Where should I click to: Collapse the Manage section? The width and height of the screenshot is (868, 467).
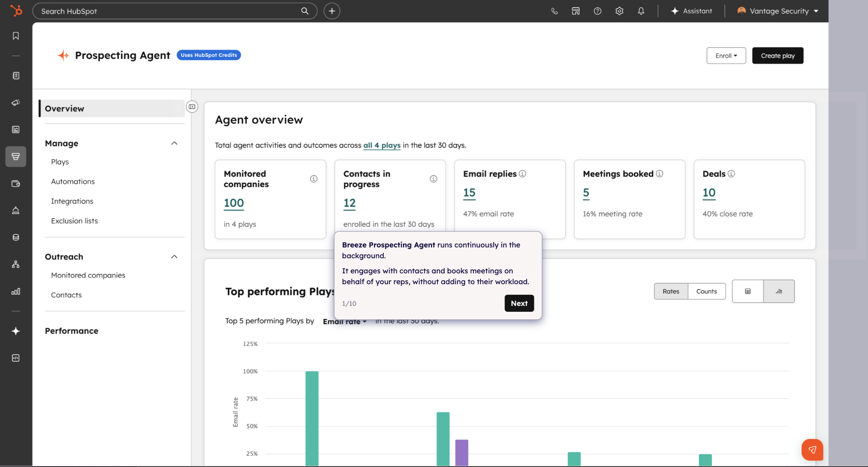point(174,143)
